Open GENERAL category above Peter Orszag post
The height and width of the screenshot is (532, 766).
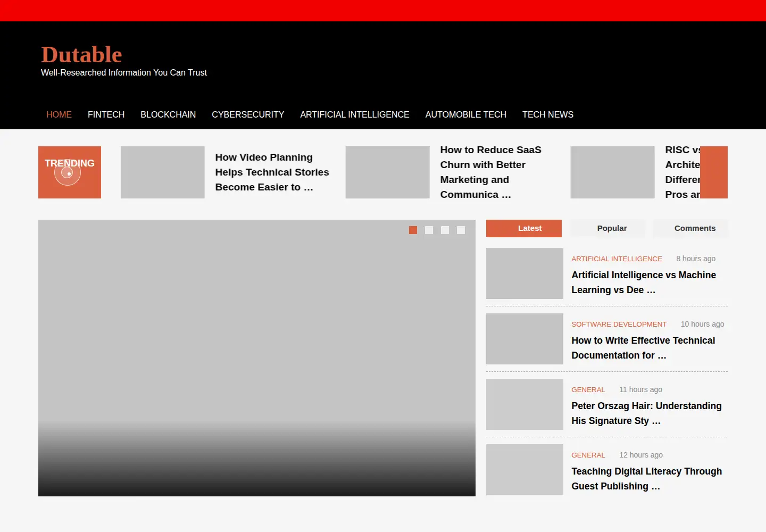[588, 389]
